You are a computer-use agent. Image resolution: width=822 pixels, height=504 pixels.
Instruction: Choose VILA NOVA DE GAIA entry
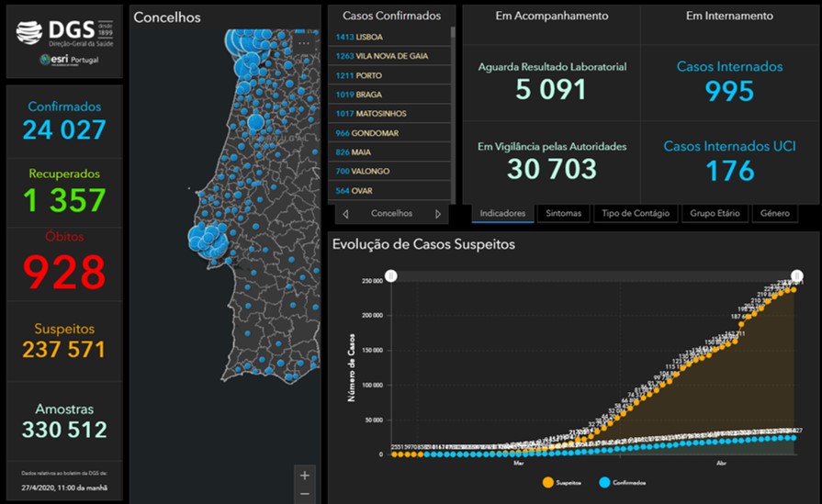(x=389, y=56)
